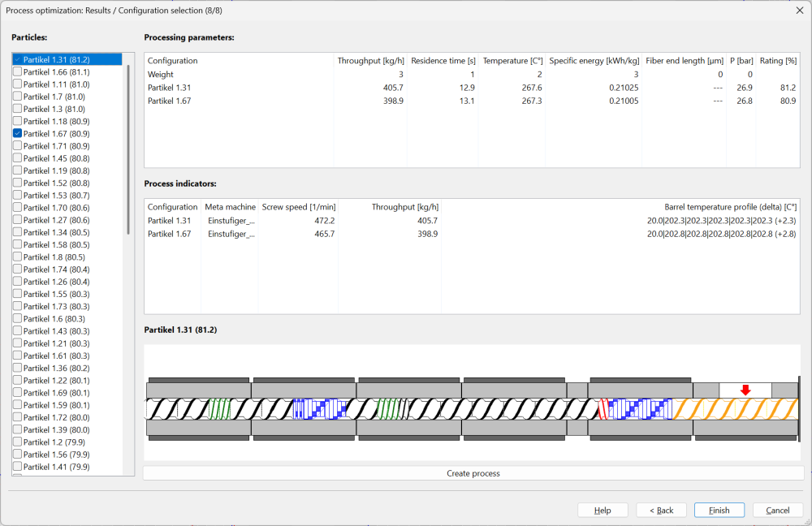Close the dialog with the X button
This screenshot has width=812, height=526.
click(800, 11)
